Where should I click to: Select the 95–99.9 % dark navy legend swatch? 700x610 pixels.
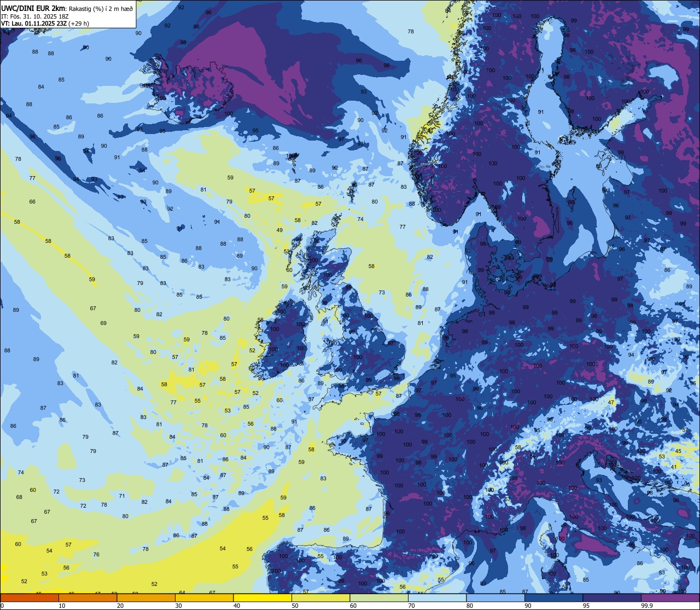612,597
